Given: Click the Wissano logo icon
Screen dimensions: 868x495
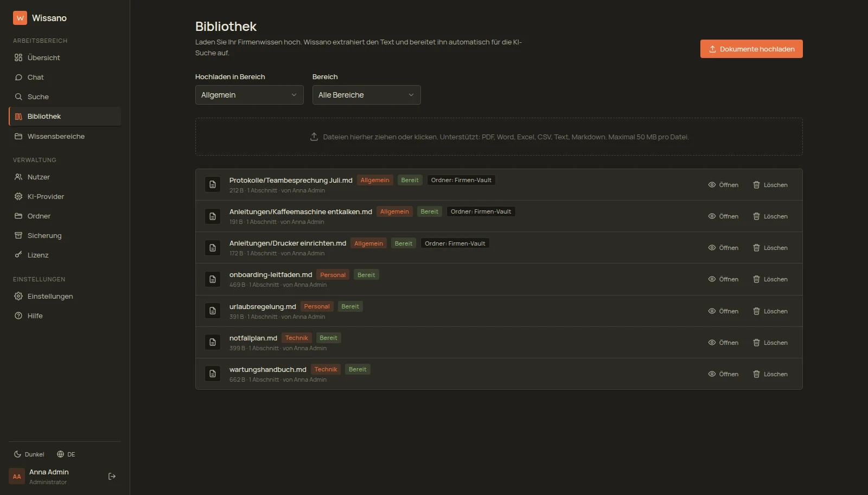Looking at the screenshot, I should tap(20, 18).
